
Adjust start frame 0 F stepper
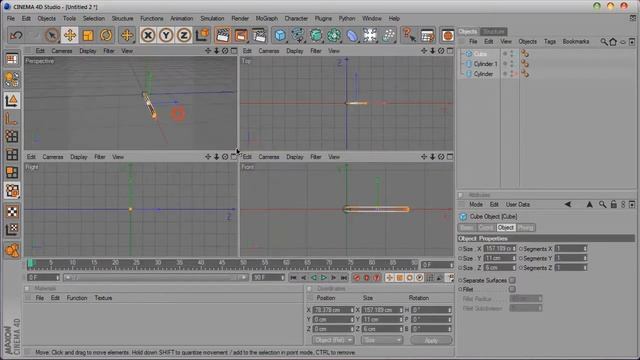(x=58, y=278)
